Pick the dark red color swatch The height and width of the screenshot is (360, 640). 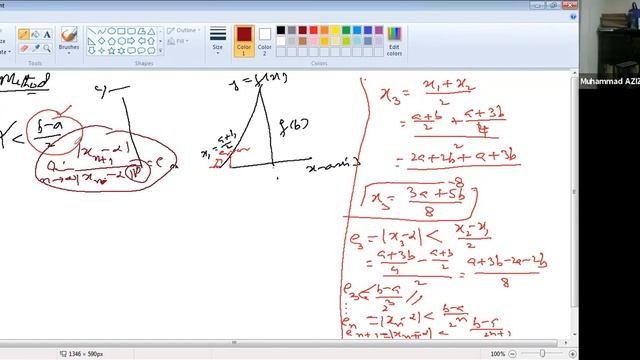[x=302, y=30]
